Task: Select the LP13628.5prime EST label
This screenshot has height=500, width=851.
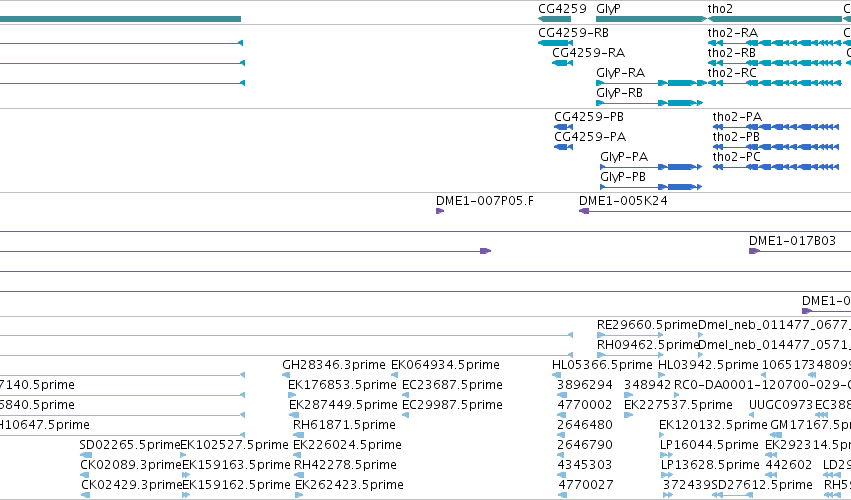Action: (710, 465)
